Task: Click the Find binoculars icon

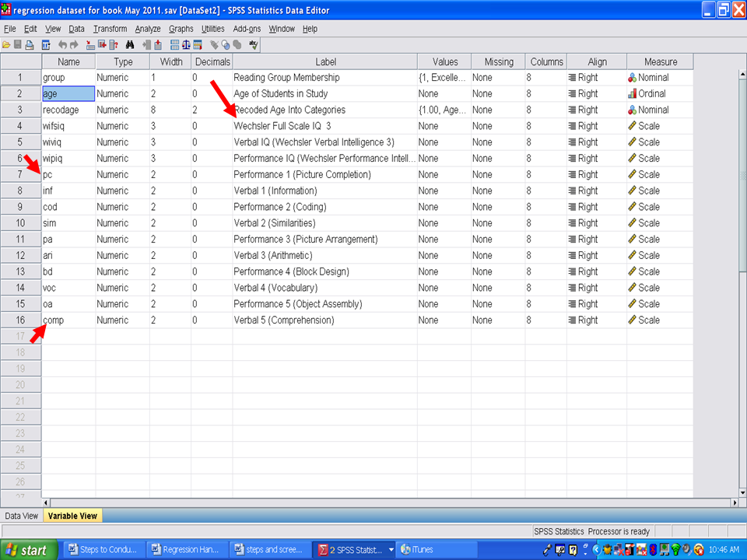Action: click(x=130, y=45)
